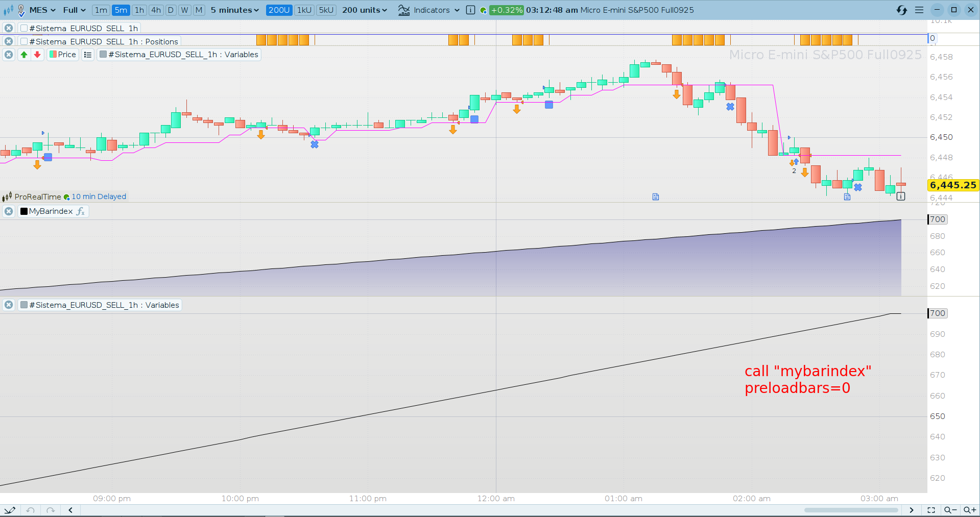Open bottom #Sistema_EURUSD_SELL_1h : Variables label
This screenshot has width=980, height=517.
[104, 305]
